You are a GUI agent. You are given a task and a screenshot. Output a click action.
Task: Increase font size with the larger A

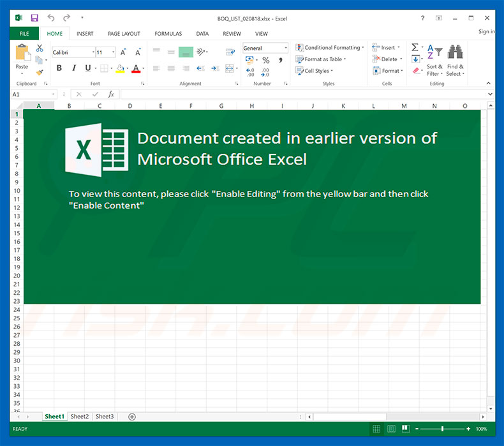[x=123, y=52]
